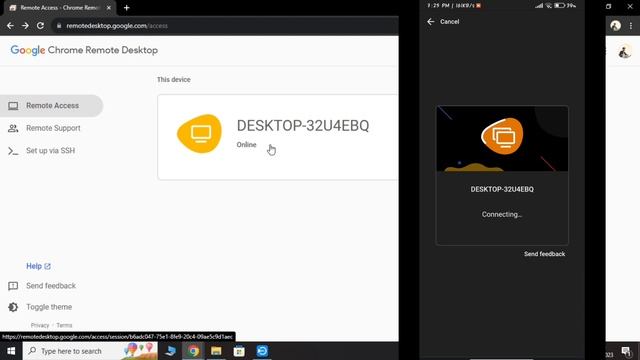Open the Terms link

click(64, 325)
